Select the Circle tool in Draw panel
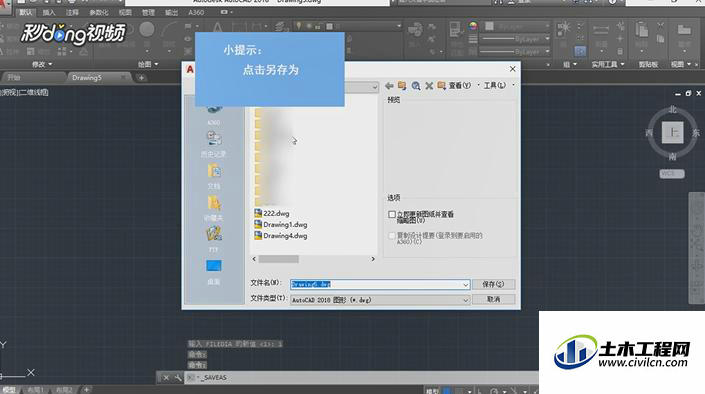705x394 pixels. pyautogui.click(x=147, y=30)
